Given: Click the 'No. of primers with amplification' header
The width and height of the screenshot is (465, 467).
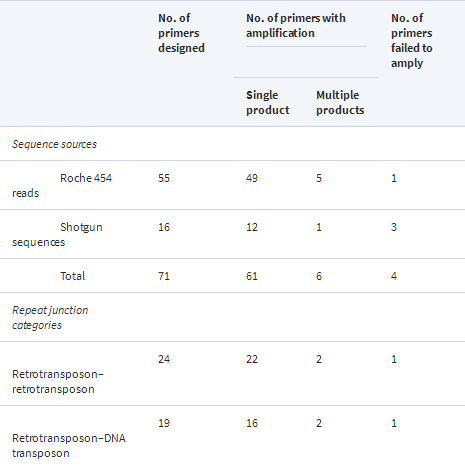Looking at the screenshot, I should click(296, 26).
